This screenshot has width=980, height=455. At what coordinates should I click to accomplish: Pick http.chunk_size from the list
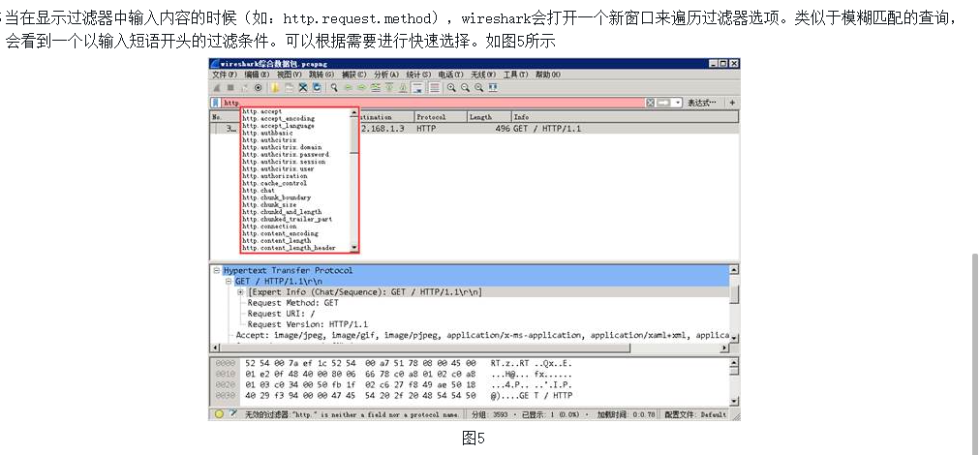(x=269, y=205)
